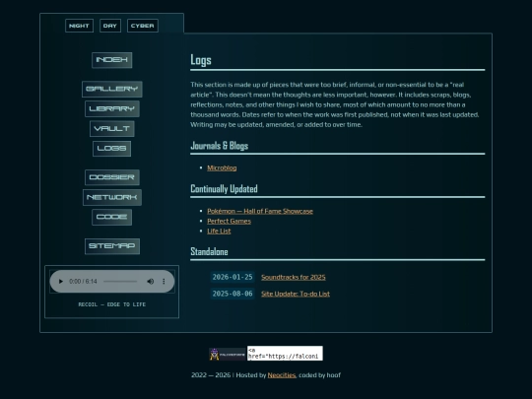Open the Library section
This screenshot has width=532, height=399.
[112, 109]
